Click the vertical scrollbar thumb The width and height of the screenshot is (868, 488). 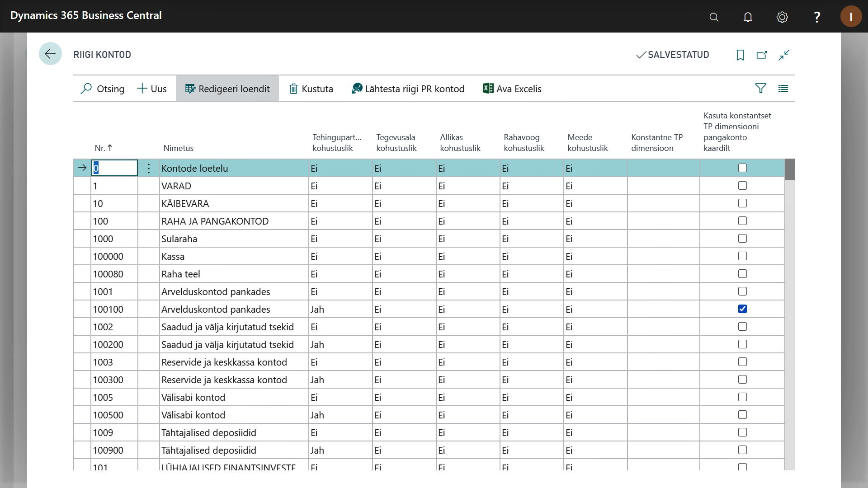coord(790,169)
